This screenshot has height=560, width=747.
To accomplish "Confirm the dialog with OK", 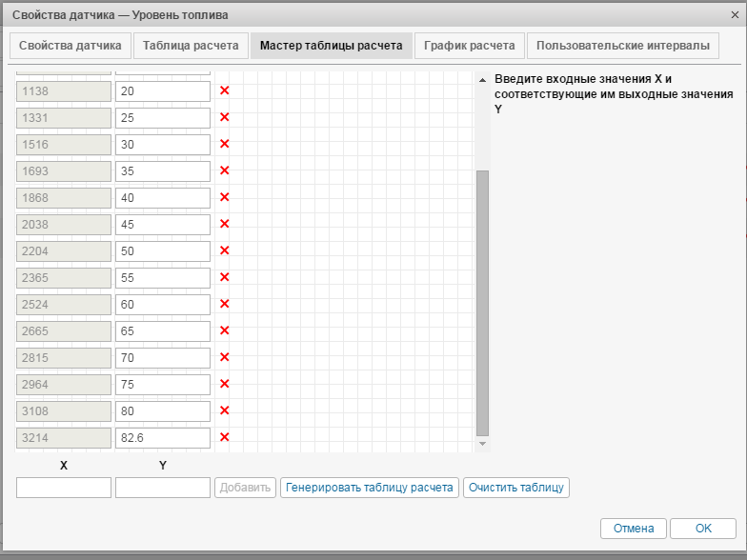I will [x=702, y=528].
